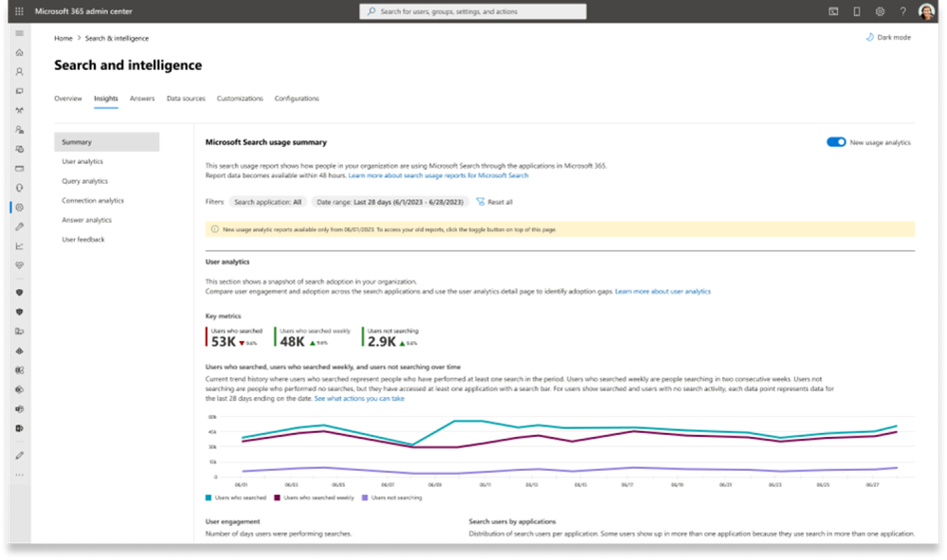Click the Users who searched weekly legend swatch
The image size is (947, 560).
(x=277, y=497)
